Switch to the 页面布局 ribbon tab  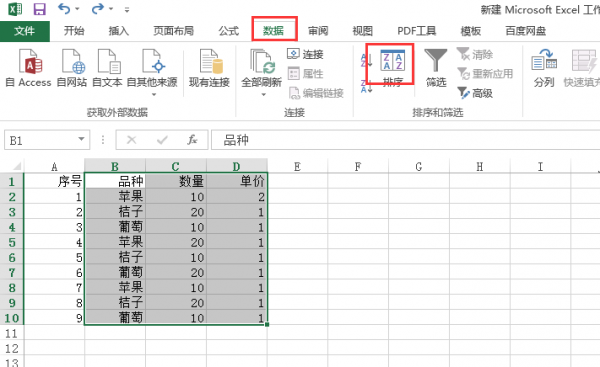pyautogui.click(x=173, y=31)
